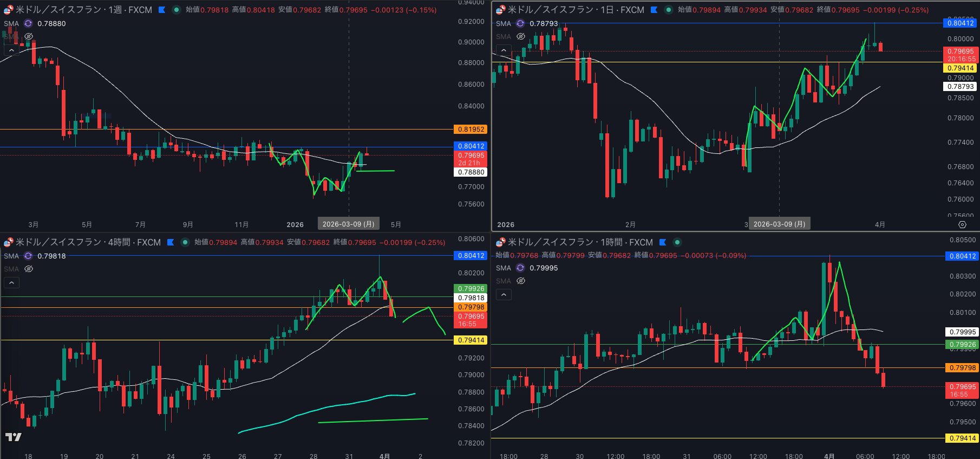Collapse indicator legend on weekly chart
Screen dimensions: 980x459
(11, 50)
